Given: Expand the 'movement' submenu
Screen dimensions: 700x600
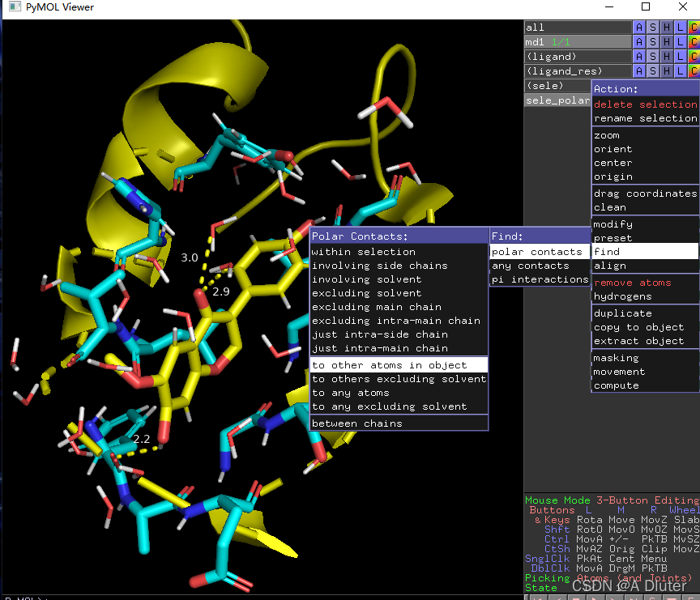Looking at the screenshot, I should click(646, 372).
